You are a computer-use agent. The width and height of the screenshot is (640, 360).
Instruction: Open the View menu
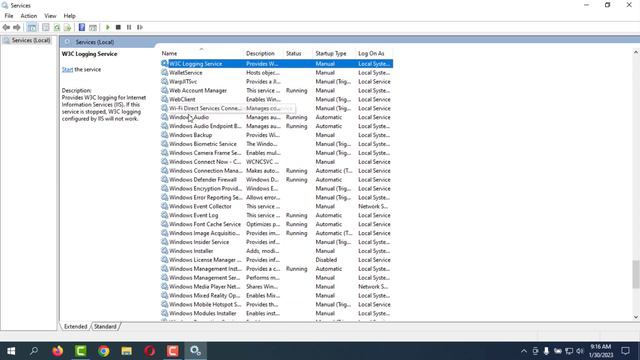pos(50,16)
